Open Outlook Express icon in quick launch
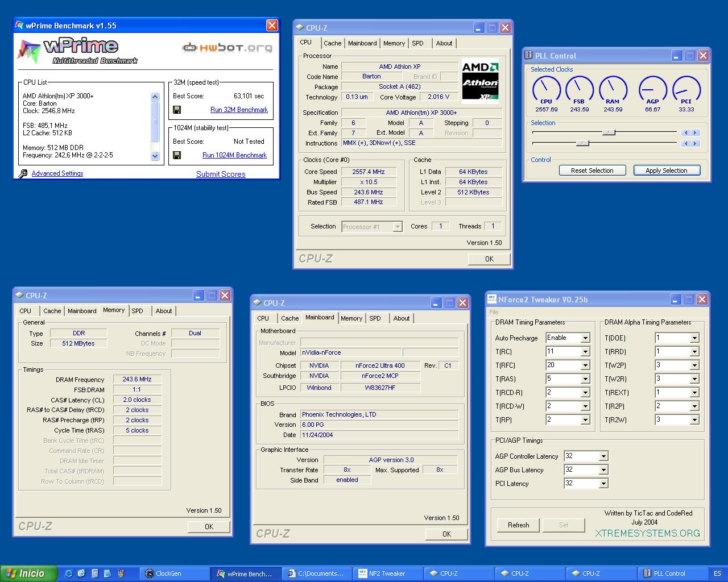Viewport: 728px width, 582px height. (81, 573)
